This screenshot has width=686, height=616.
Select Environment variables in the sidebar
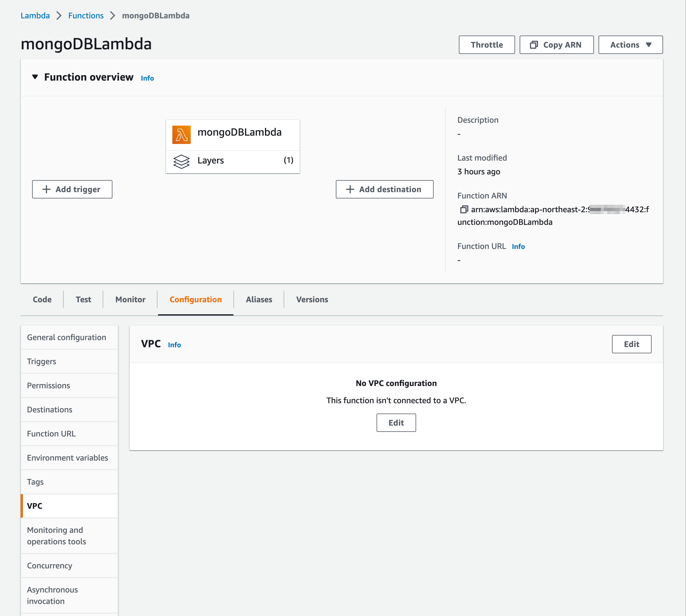[67, 458]
